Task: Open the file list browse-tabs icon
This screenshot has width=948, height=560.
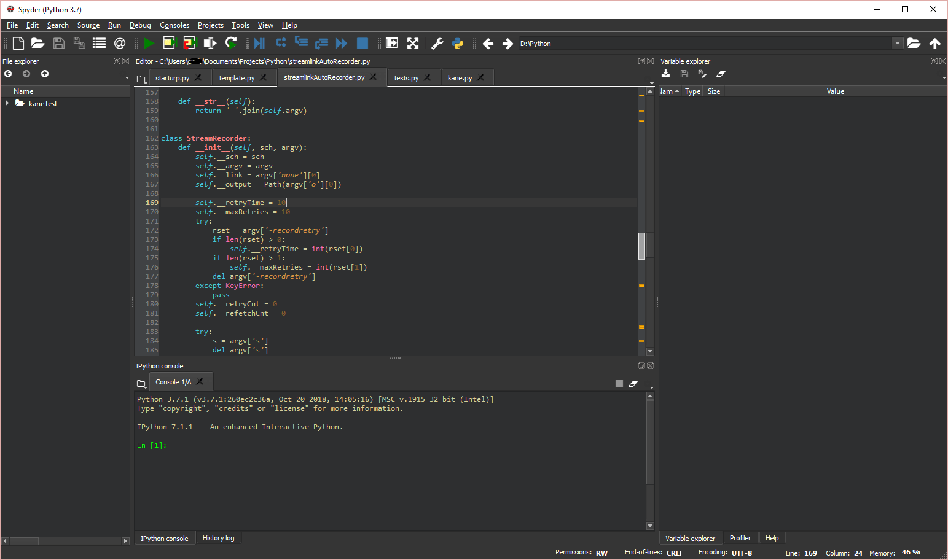Action: click(99, 43)
